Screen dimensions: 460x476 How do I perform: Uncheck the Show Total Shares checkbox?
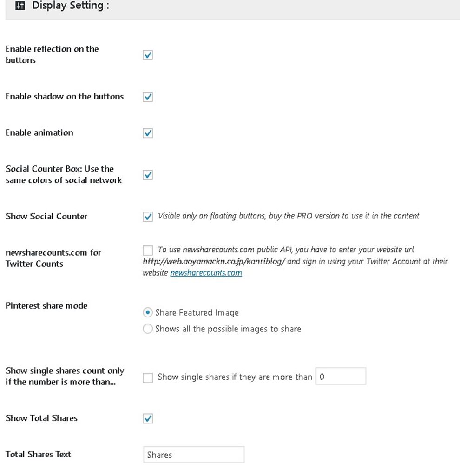click(148, 419)
